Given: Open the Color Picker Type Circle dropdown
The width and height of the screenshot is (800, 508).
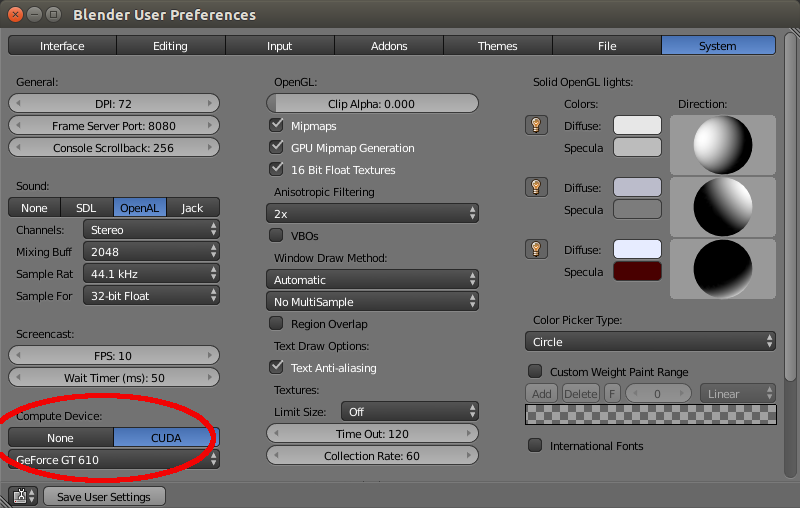Looking at the screenshot, I should (x=651, y=342).
